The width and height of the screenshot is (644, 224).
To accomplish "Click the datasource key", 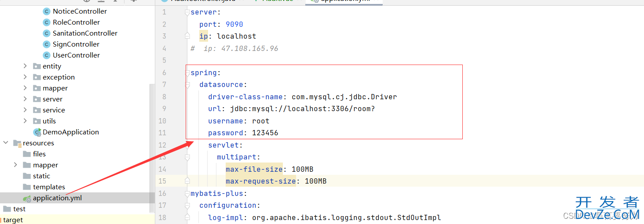I will (x=221, y=84).
